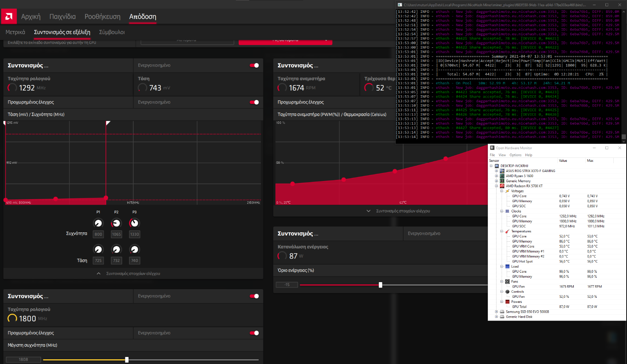Image resolution: width=627 pixels, height=364 pixels.
Task: Click the Samsung SSD 850 EVO drive icon
Action: (502, 312)
